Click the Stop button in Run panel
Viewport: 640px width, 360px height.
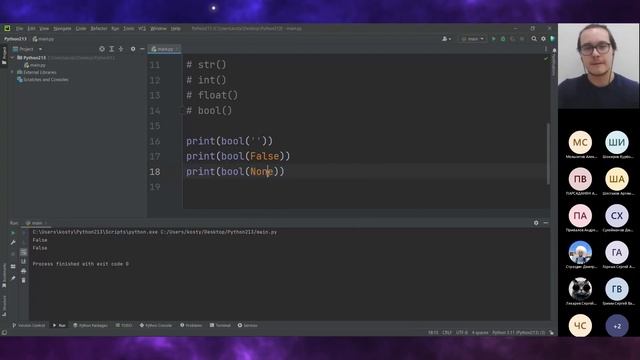[x=13, y=254]
